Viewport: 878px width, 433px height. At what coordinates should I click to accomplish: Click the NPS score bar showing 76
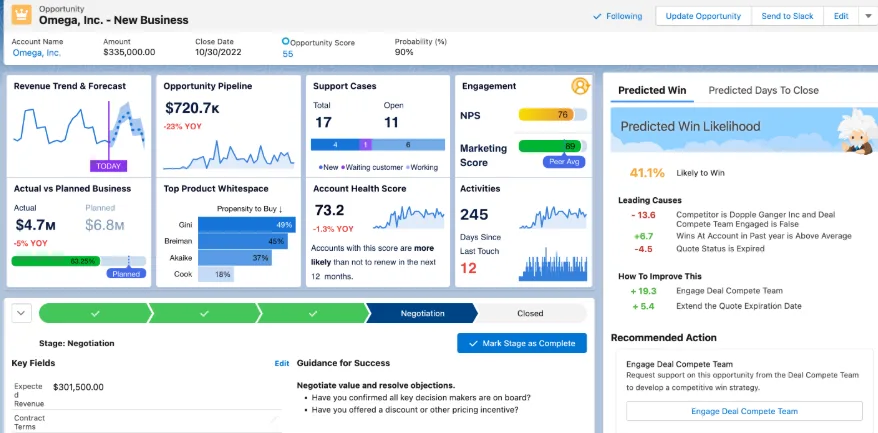pos(553,115)
